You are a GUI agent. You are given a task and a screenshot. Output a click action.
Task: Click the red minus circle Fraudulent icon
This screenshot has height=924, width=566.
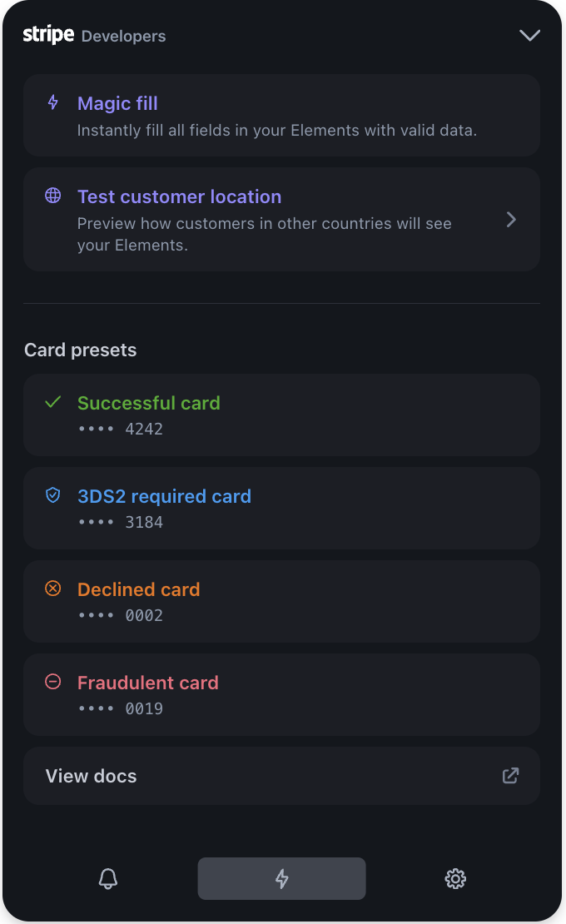[x=53, y=682]
